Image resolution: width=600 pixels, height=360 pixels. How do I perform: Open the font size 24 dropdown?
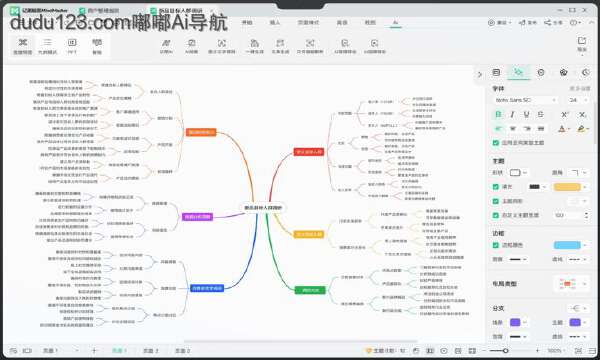tap(578, 100)
